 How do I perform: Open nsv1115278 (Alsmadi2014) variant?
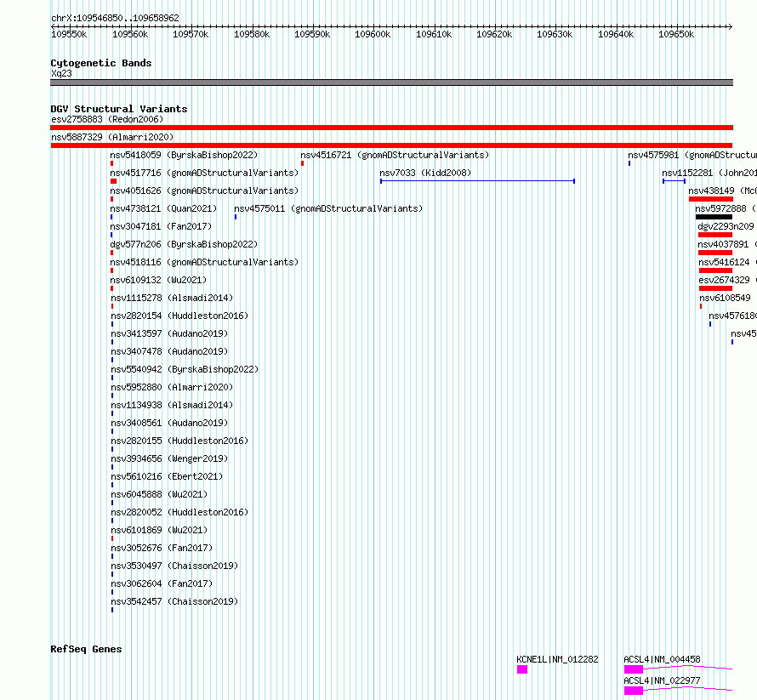[172, 298]
